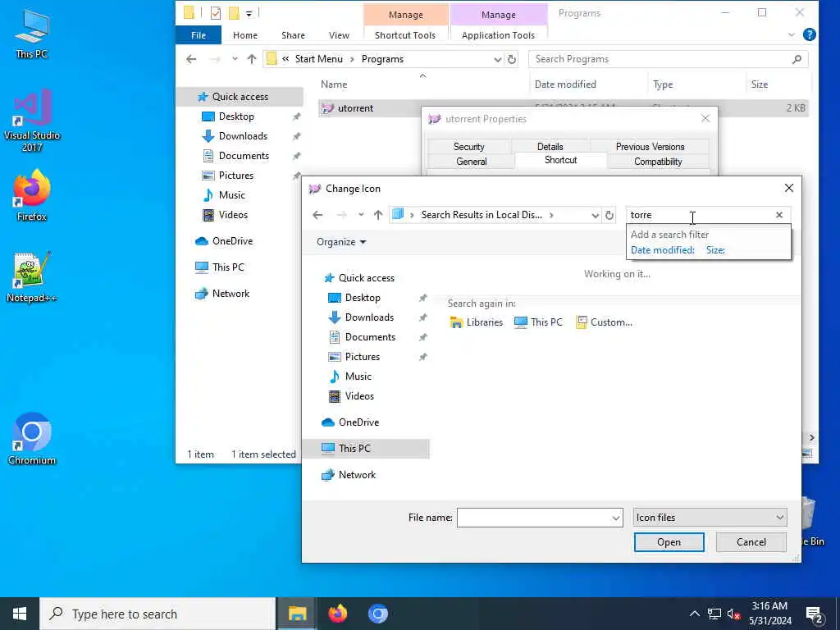Select Music in Change Icon sidebar
Screen dimensions: 840x630
tap(358, 376)
